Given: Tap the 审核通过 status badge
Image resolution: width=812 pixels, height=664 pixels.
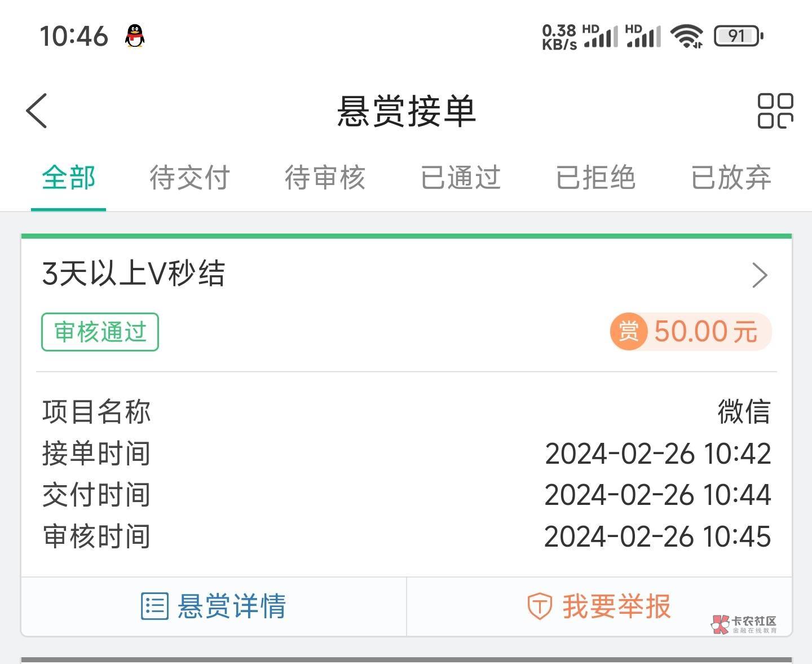Looking at the screenshot, I should pyautogui.click(x=100, y=332).
